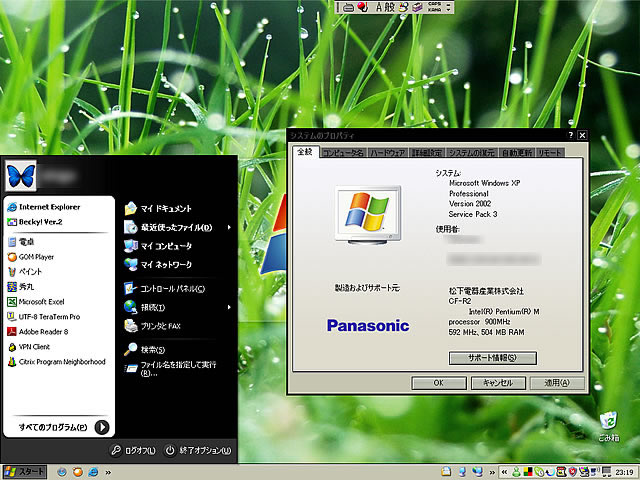The width and height of the screenshot is (640, 480).
Task: Open Internet Explorer from Start menu
Action: click(44, 207)
